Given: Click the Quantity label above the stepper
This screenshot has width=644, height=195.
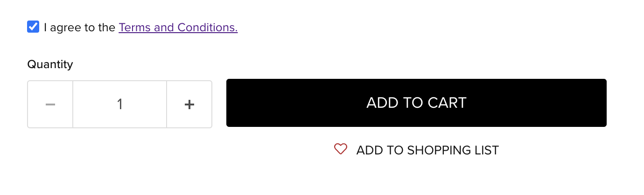Looking at the screenshot, I should tap(50, 64).
